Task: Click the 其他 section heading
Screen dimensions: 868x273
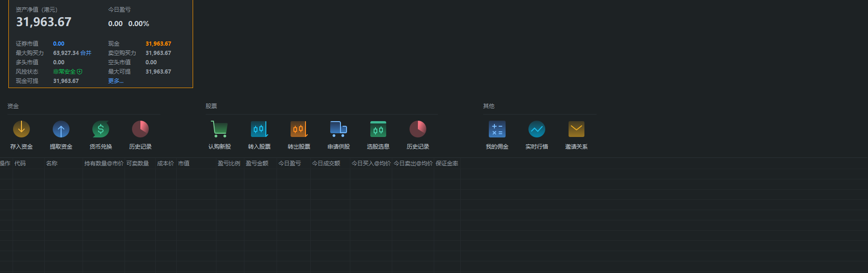Action: (x=489, y=106)
